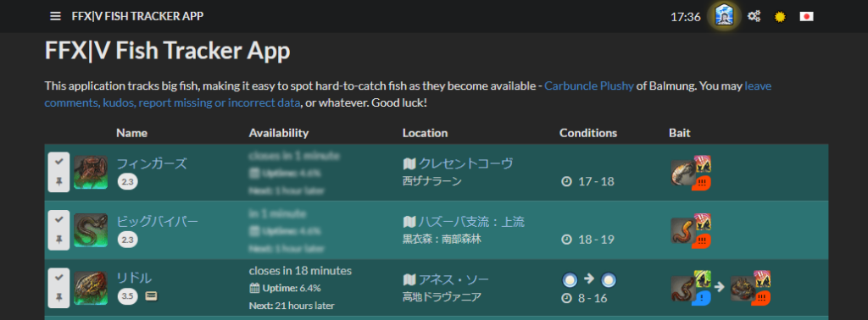Image resolution: width=868 pixels, height=320 pixels.
Task: Pin the リドル row
Action: pos(59,297)
